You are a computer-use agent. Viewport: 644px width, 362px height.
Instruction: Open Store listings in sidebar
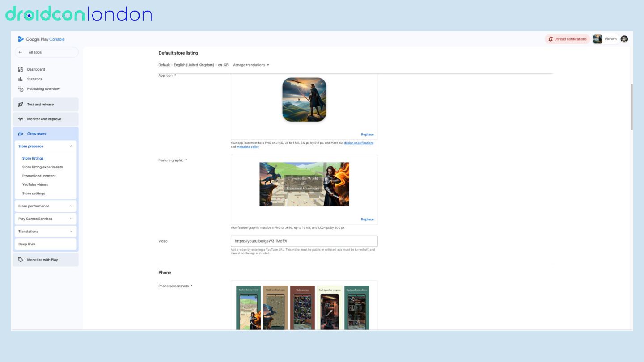click(33, 158)
